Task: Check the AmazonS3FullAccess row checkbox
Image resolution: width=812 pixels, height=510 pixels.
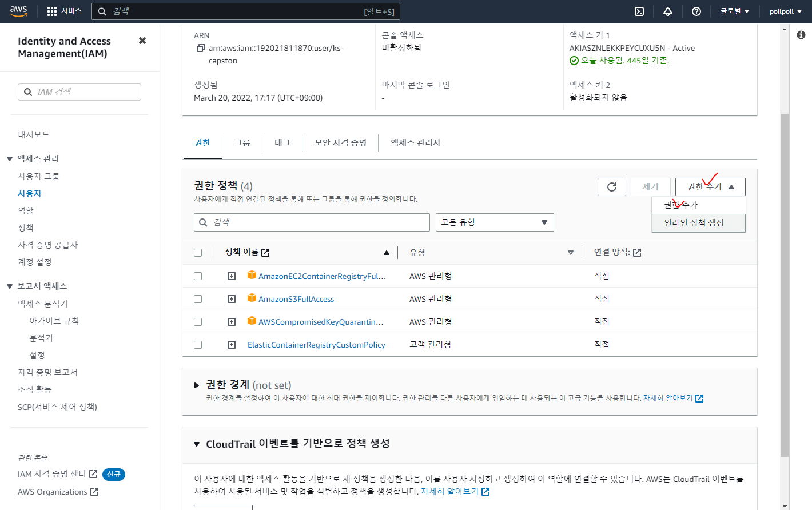Action: [198, 299]
